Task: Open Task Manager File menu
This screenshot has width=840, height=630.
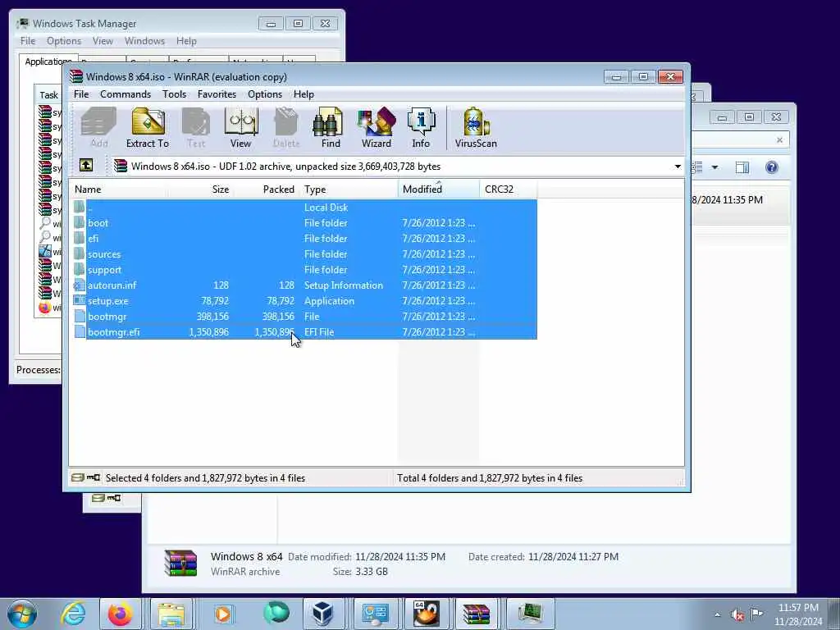Action: 28,41
